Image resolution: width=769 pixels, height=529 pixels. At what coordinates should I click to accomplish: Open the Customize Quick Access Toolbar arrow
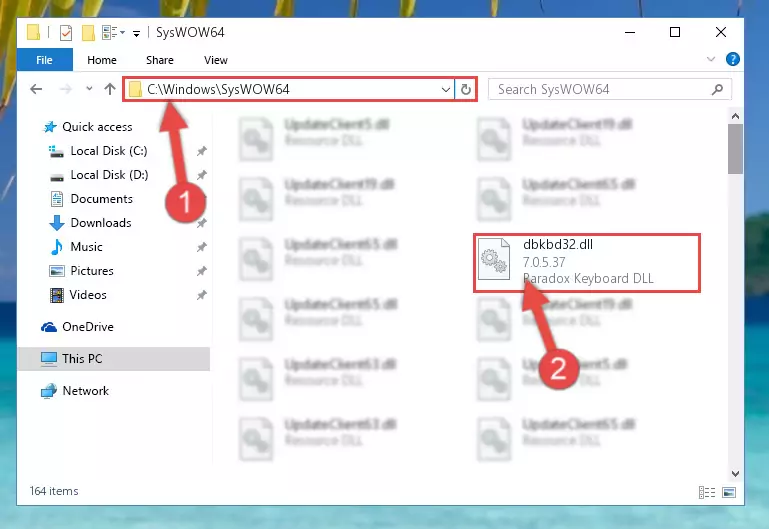(136, 33)
